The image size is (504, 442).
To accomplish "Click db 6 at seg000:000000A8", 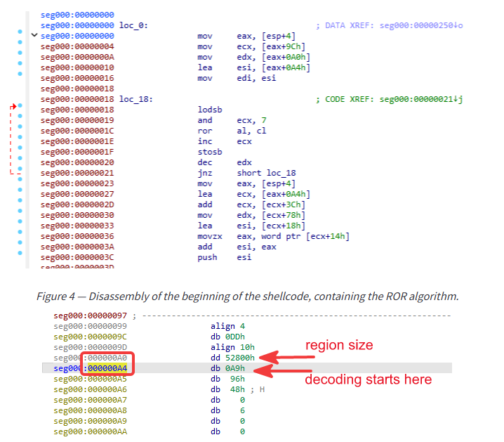I will click(227, 410).
